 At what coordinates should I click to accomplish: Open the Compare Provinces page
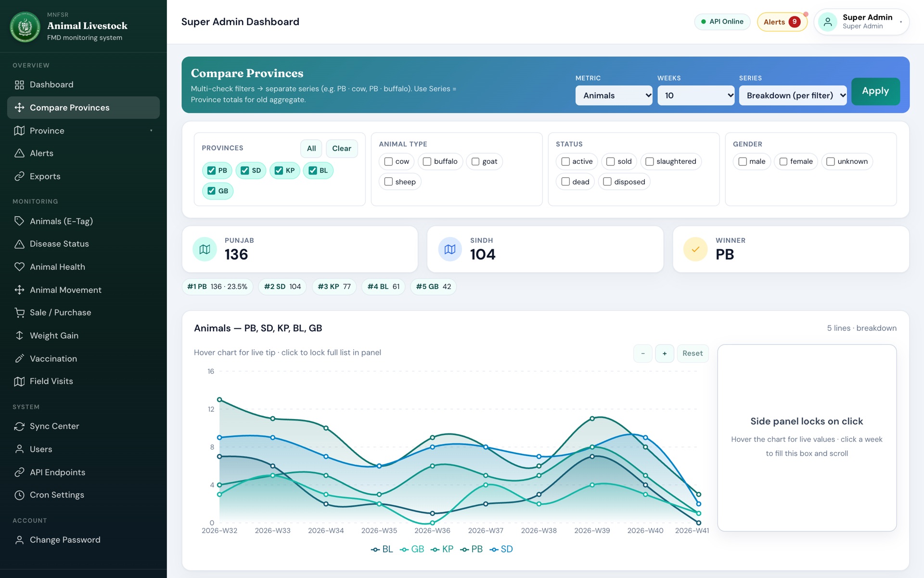pyautogui.click(x=83, y=107)
